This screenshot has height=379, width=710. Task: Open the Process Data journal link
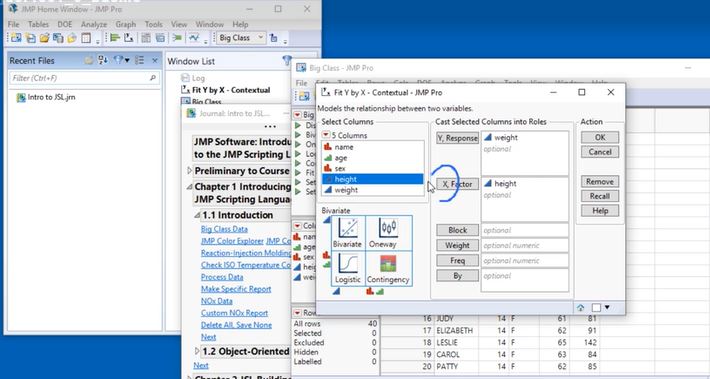222,277
